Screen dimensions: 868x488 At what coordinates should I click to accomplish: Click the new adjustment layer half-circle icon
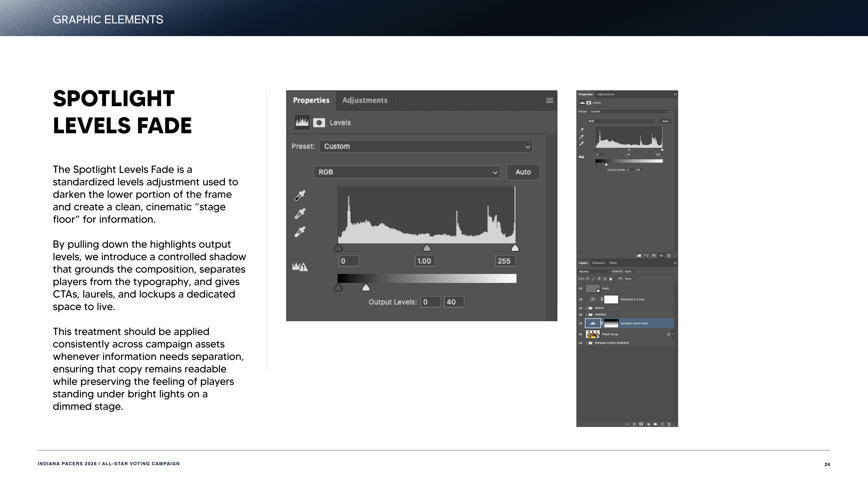(648, 424)
